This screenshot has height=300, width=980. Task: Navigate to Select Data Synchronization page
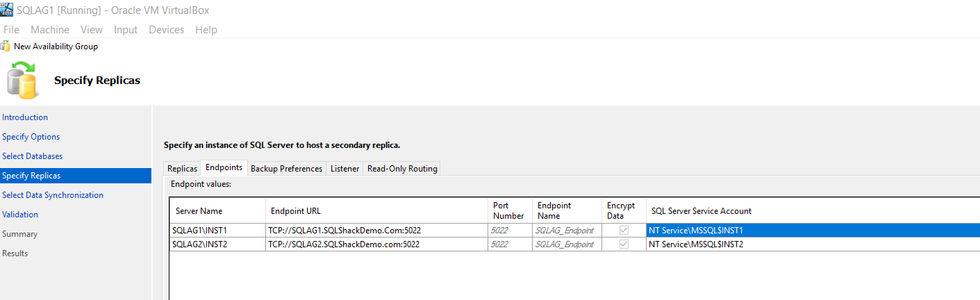(x=53, y=195)
